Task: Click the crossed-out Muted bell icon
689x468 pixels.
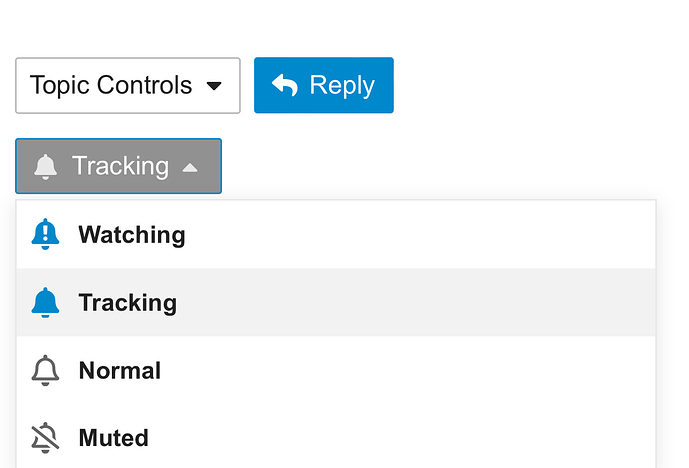Action: point(46,438)
